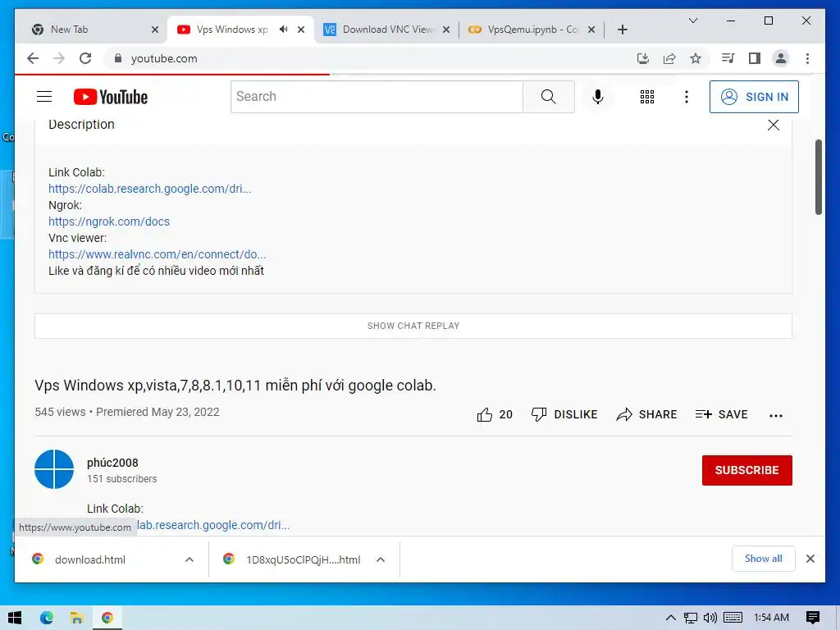Open Windows notification center
This screenshot has height=630, width=840.
click(813, 618)
